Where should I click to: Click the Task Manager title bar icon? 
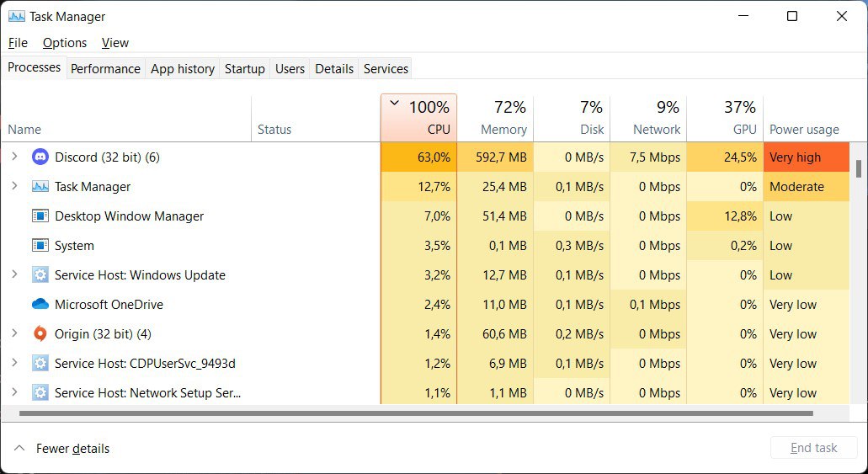pyautogui.click(x=17, y=17)
